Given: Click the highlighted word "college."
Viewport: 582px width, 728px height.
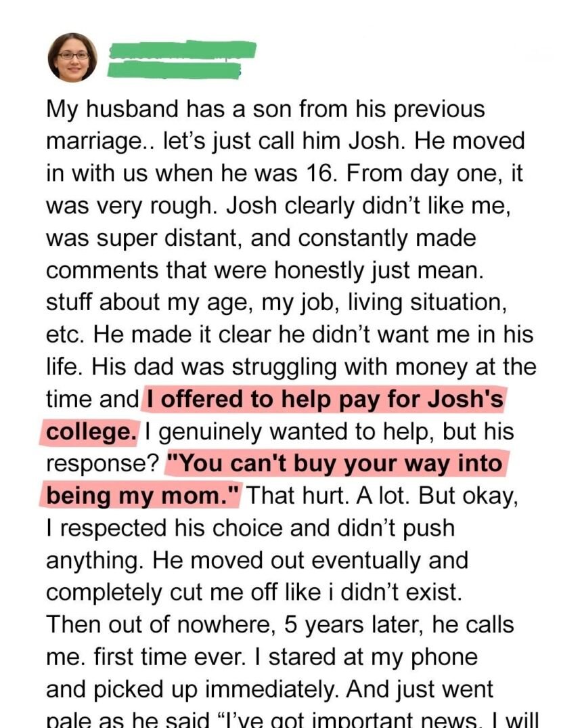Looking at the screenshot, I should click(91, 431).
